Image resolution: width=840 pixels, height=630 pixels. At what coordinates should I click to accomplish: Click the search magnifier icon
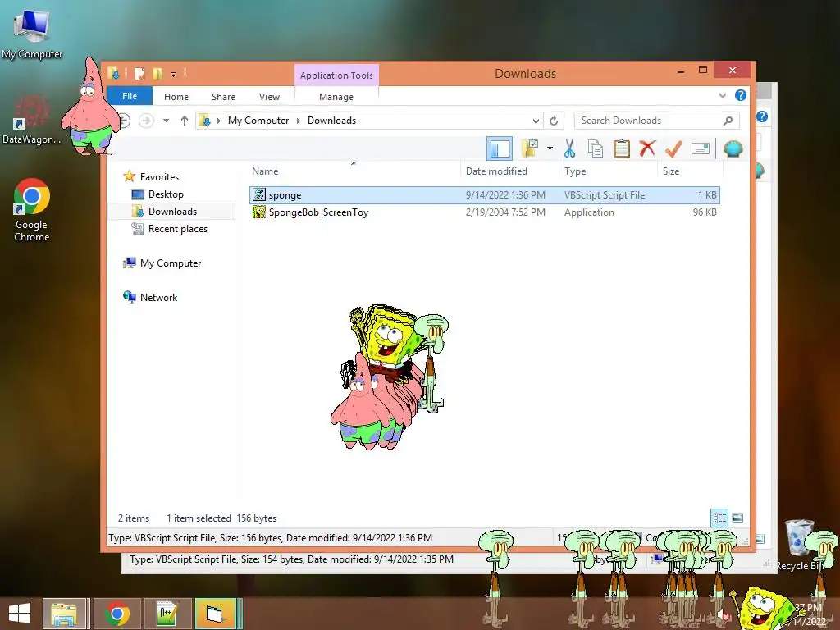point(728,121)
